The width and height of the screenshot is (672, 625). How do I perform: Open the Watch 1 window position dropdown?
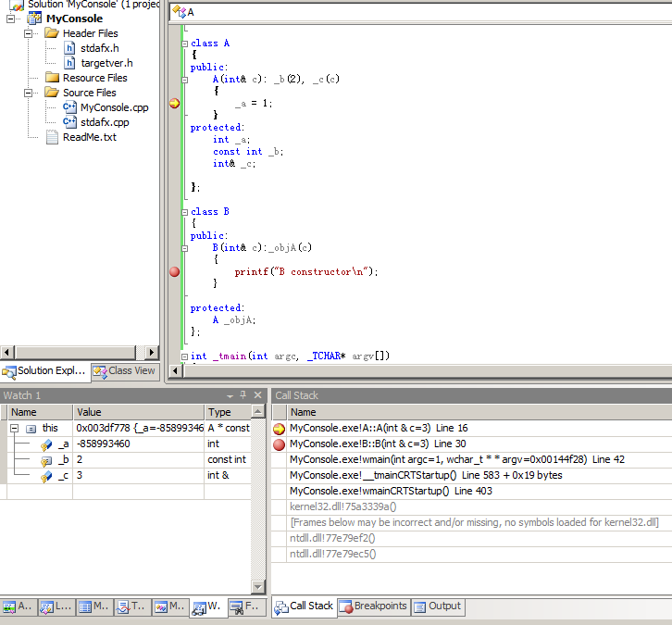230,395
